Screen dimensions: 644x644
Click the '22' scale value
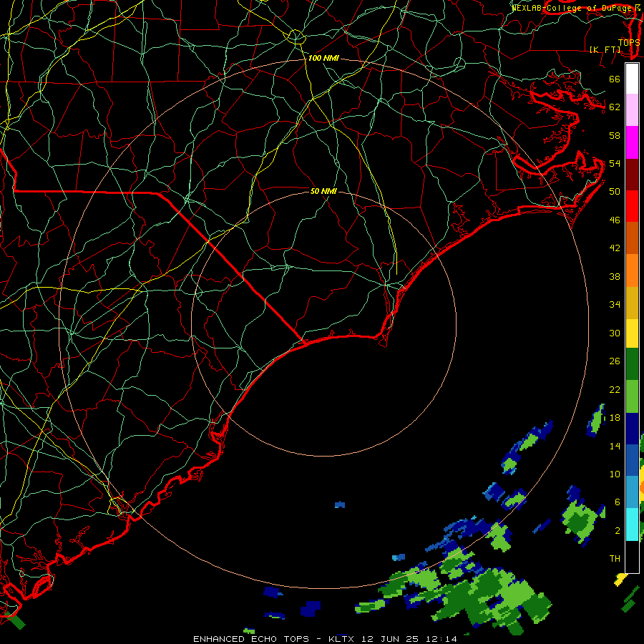(x=615, y=389)
